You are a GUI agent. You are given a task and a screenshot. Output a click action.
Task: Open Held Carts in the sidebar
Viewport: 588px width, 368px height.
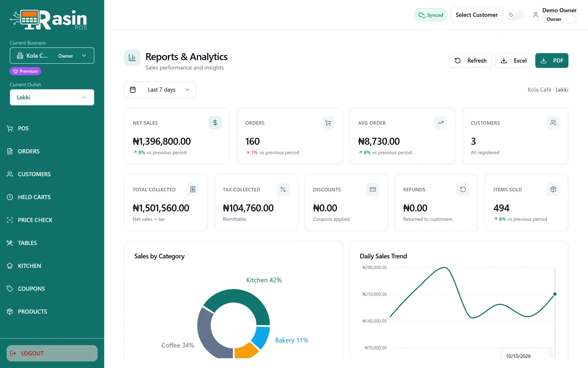tap(52, 197)
